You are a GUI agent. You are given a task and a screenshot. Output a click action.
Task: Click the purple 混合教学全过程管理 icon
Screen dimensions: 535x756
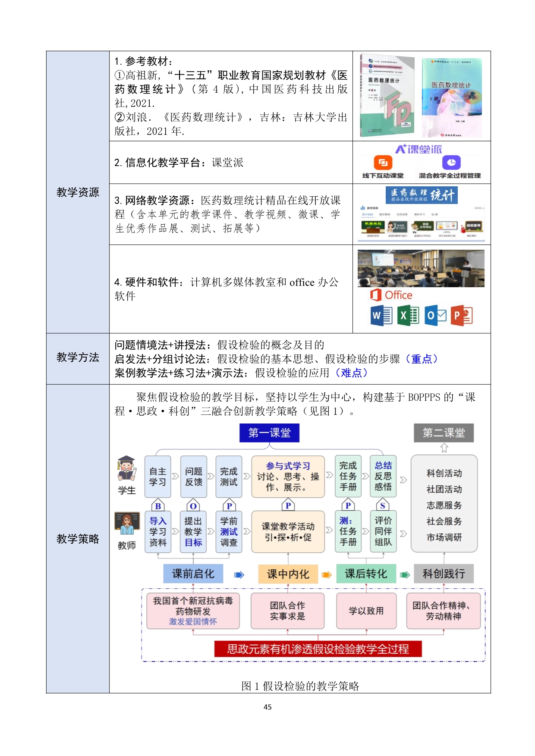tap(451, 163)
